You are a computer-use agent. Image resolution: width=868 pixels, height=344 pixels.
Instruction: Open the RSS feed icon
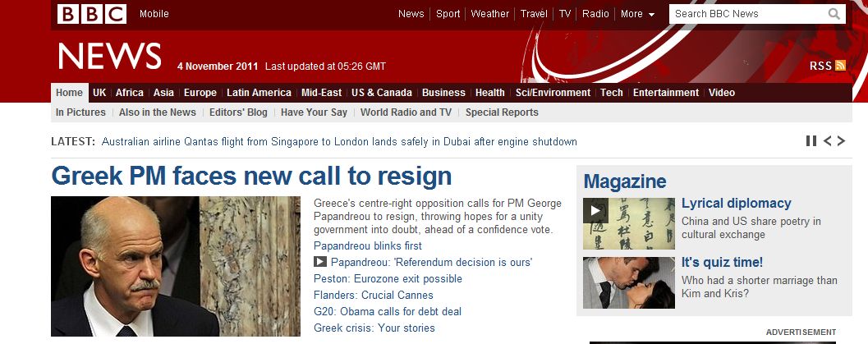pos(840,66)
